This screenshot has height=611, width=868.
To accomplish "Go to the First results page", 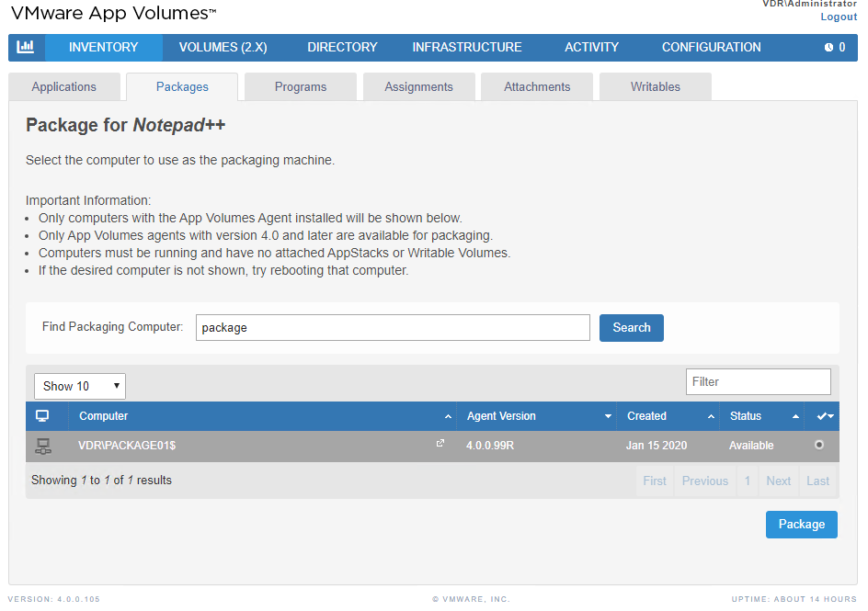I will click(x=655, y=481).
